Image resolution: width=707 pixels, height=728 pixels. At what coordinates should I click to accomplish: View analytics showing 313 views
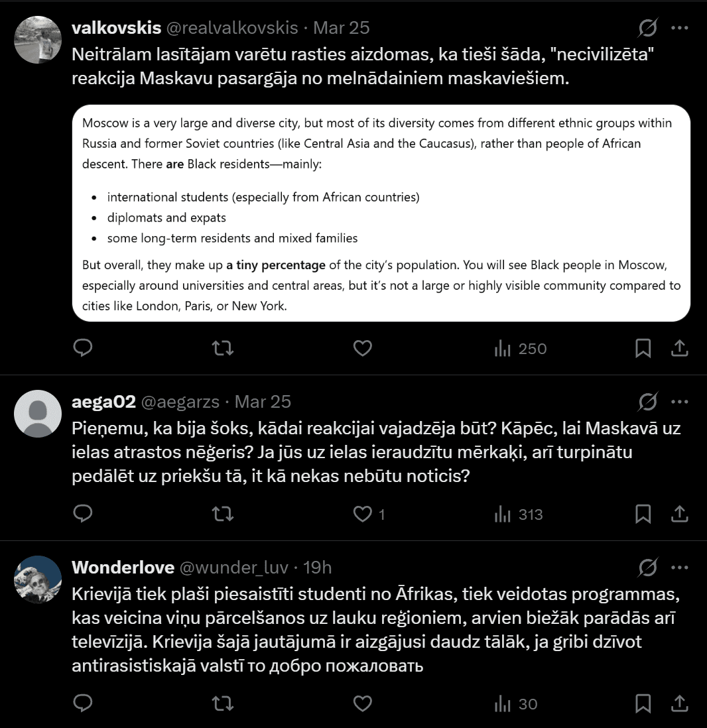tap(519, 514)
